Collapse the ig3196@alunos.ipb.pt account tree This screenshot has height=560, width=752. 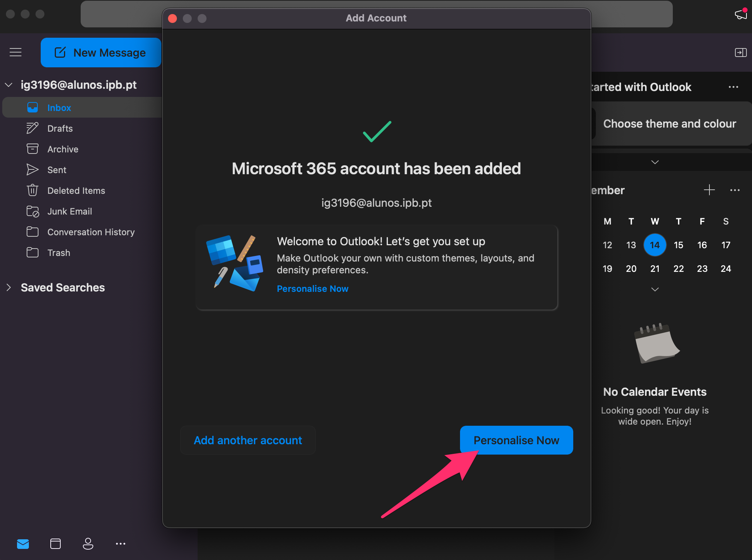(9, 85)
